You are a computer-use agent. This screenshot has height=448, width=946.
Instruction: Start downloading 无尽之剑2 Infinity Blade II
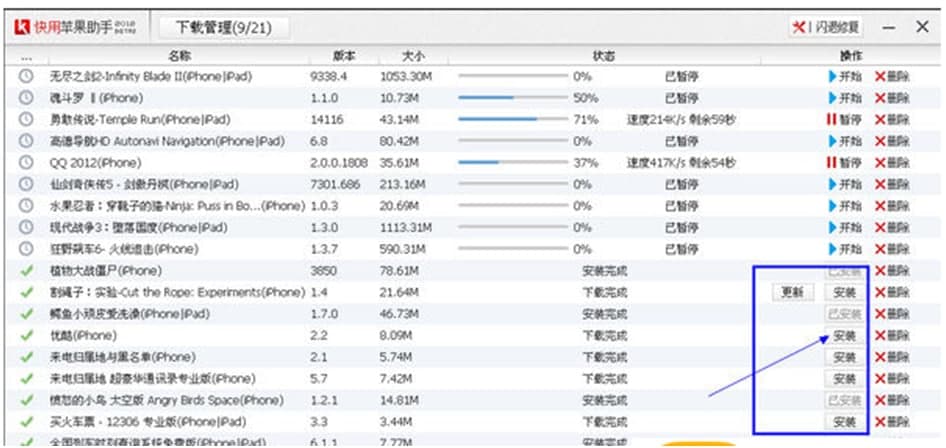(x=844, y=76)
